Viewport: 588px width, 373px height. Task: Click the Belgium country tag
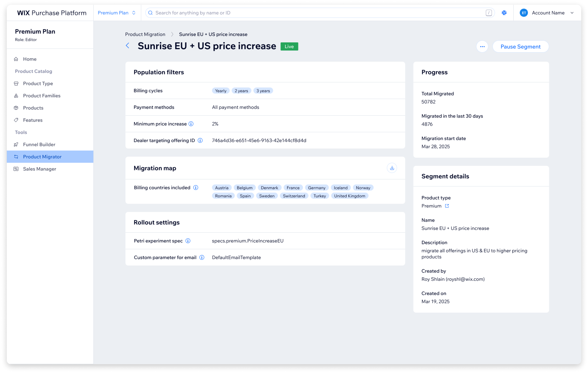244,188
